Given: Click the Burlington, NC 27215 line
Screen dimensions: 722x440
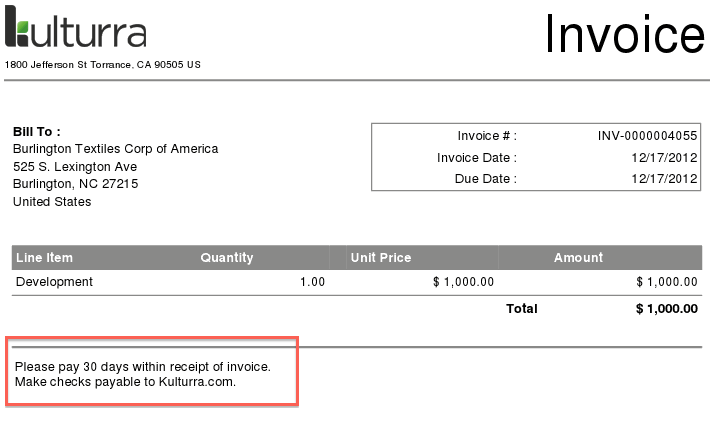Looking at the screenshot, I should (75, 184).
